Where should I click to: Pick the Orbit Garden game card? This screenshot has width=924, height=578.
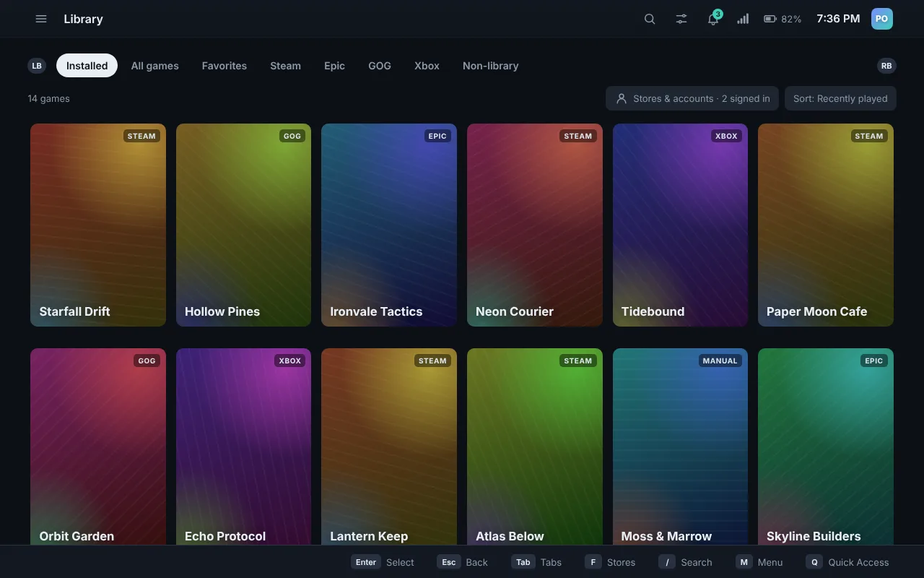click(98, 447)
